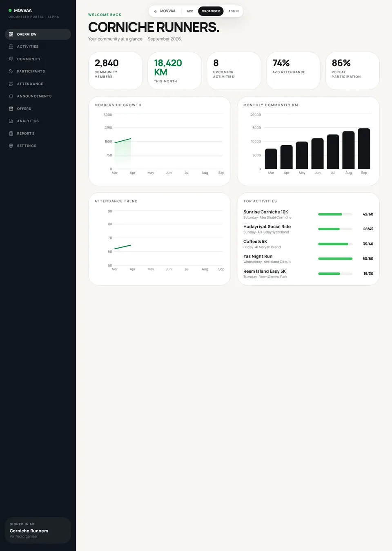Click the Reports clipboard icon
Viewport: 392px width, 551px height.
tap(11, 133)
